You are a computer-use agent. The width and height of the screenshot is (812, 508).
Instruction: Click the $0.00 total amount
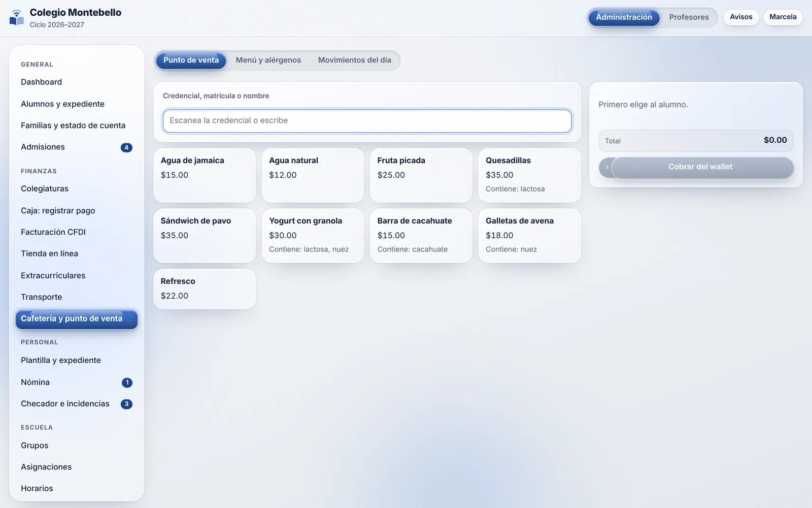[x=775, y=141]
